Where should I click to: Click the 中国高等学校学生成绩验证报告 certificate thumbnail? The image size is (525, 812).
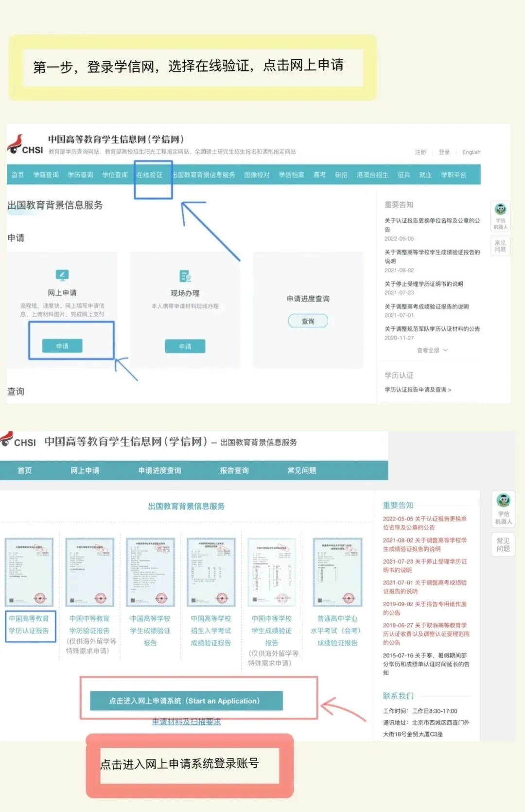point(150,572)
